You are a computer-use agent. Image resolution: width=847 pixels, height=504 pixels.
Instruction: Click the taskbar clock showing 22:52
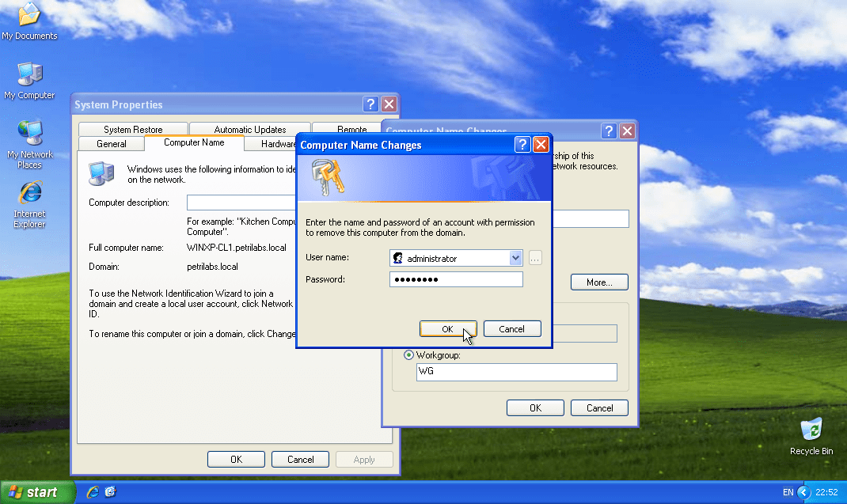click(x=826, y=492)
